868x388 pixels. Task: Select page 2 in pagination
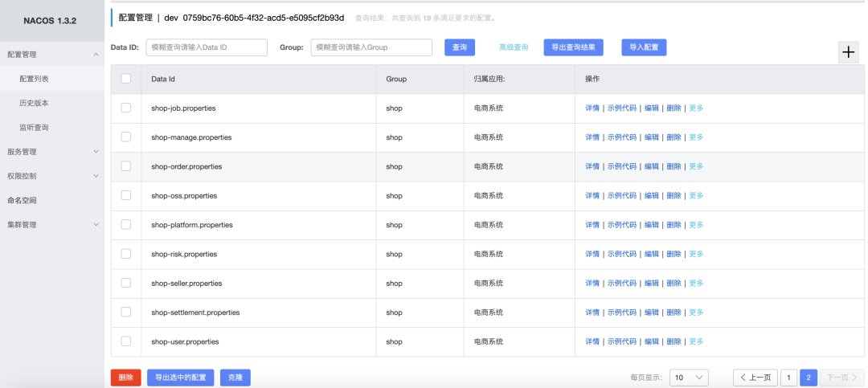click(809, 378)
